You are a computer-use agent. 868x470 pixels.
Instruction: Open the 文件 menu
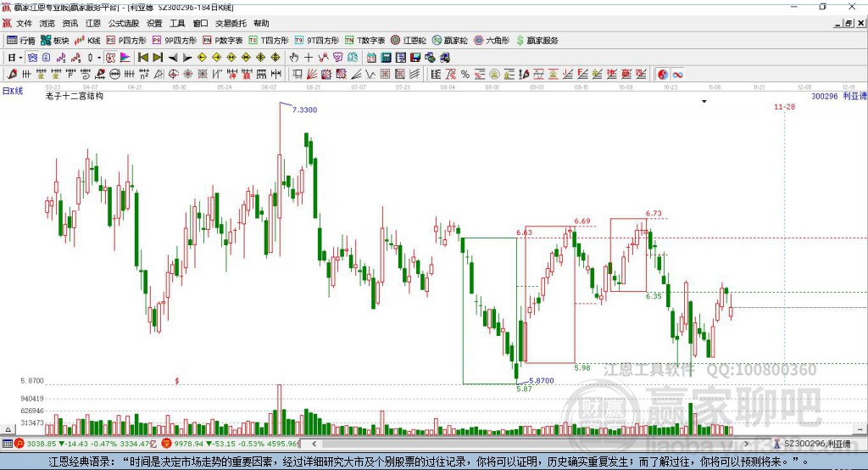[24, 23]
